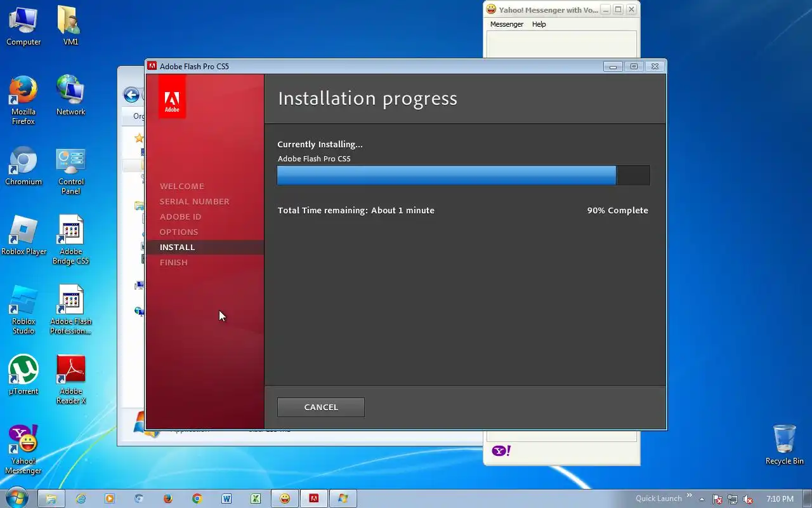Screen dimensions: 812x508
Task: Cancel the Adobe Flash Pro CS5 installation
Action: [x=321, y=407]
